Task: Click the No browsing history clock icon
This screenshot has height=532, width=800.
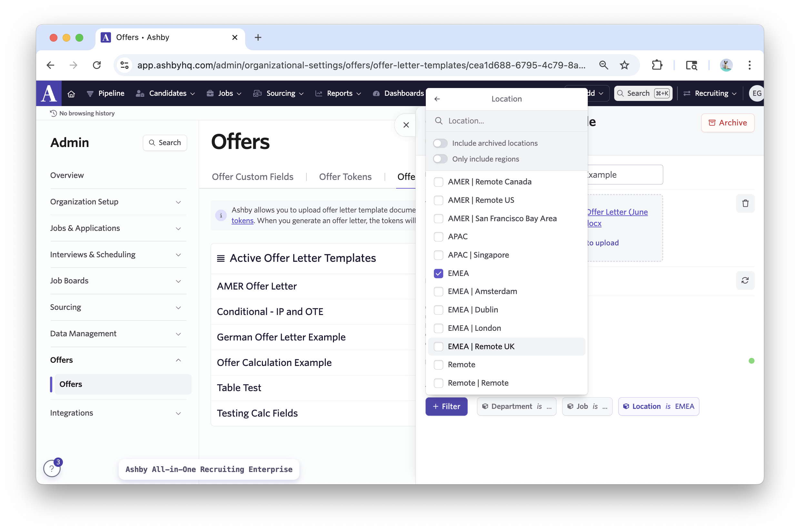Action: (53, 113)
